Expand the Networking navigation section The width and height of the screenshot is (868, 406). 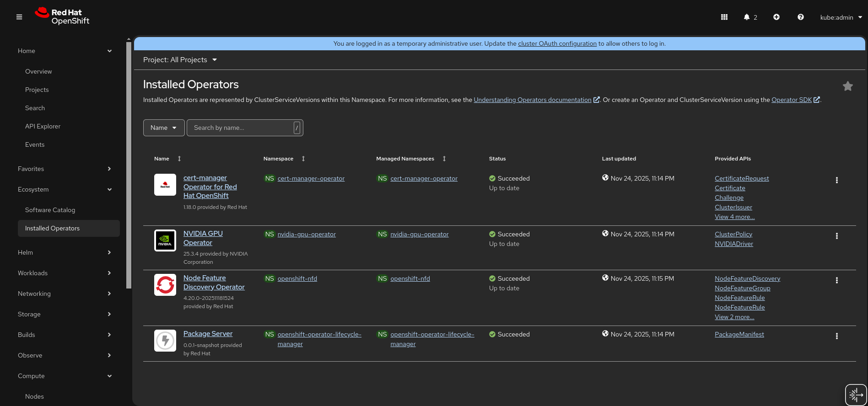[65, 294]
